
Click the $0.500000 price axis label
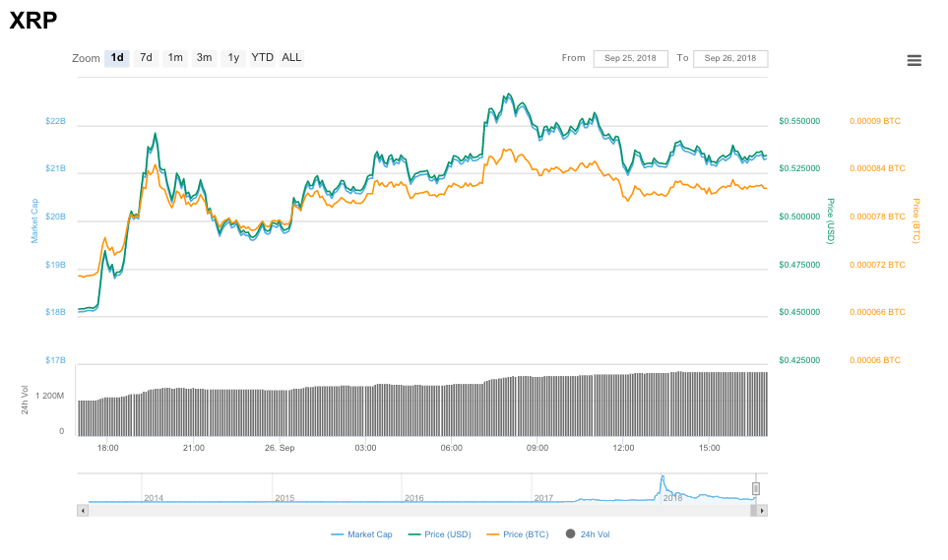click(799, 217)
